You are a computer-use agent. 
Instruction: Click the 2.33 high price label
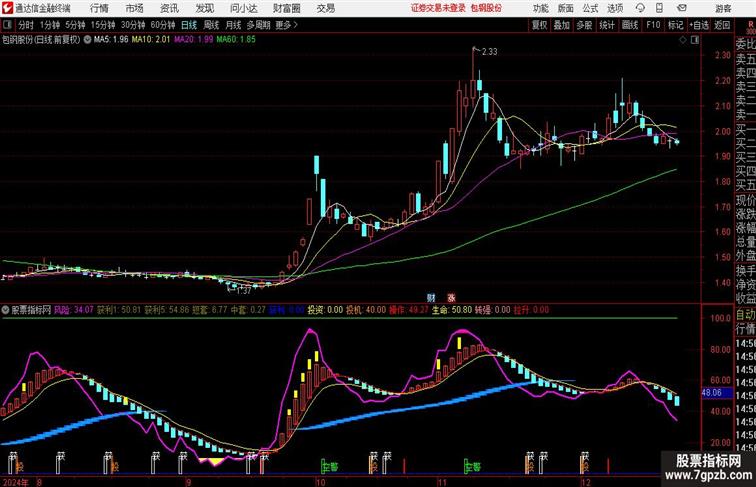tap(489, 52)
